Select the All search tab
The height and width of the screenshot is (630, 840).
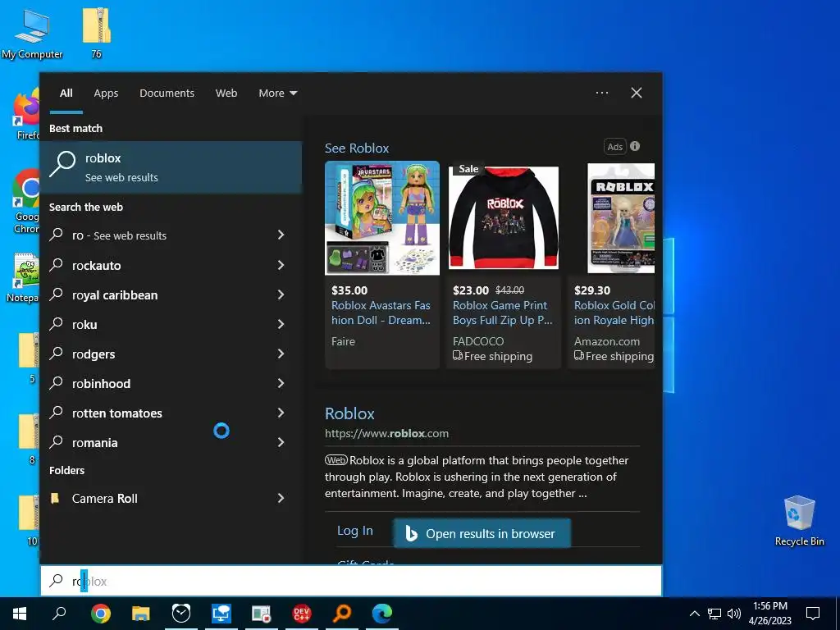point(66,94)
